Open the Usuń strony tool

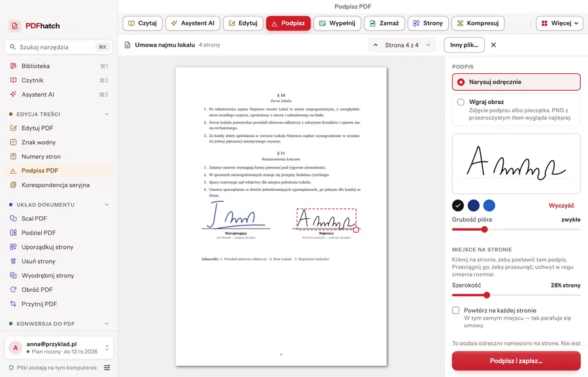(x=59, y=261)
